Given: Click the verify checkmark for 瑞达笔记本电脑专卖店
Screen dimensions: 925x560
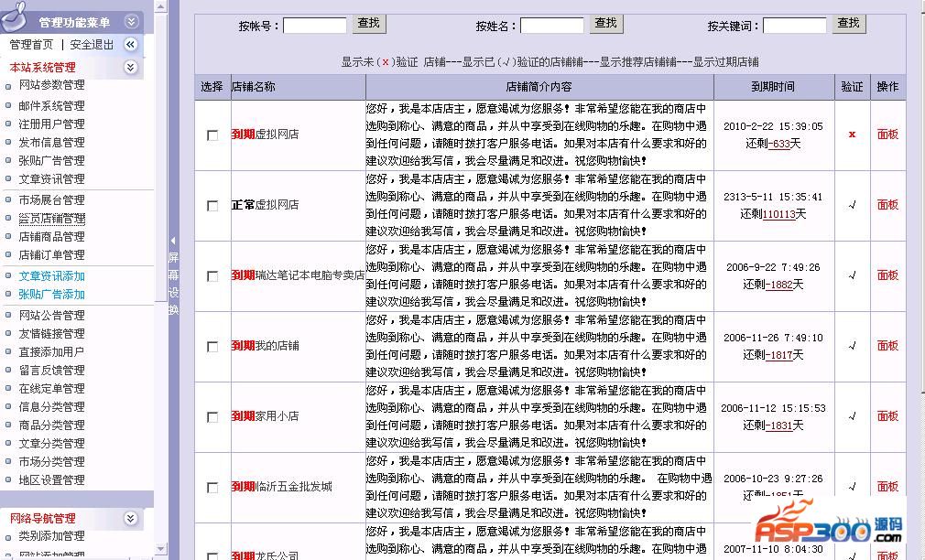Looking at the screenshot, I should (x=852, y=275).
